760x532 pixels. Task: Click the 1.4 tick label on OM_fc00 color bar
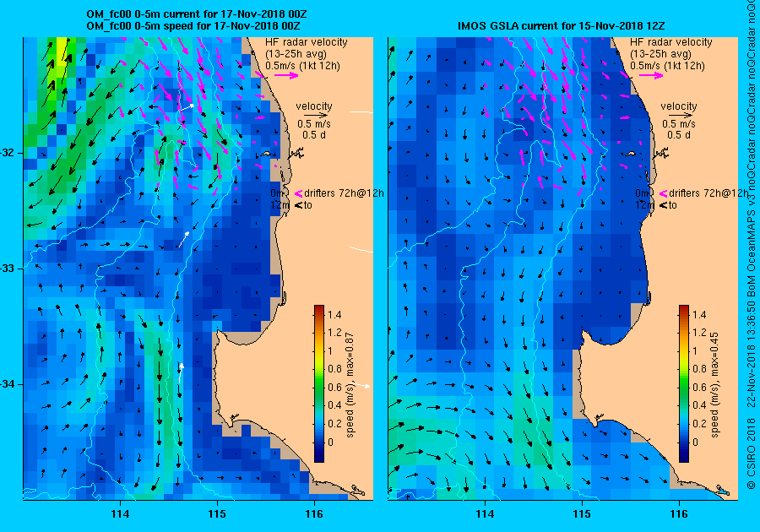coord(334,314)
